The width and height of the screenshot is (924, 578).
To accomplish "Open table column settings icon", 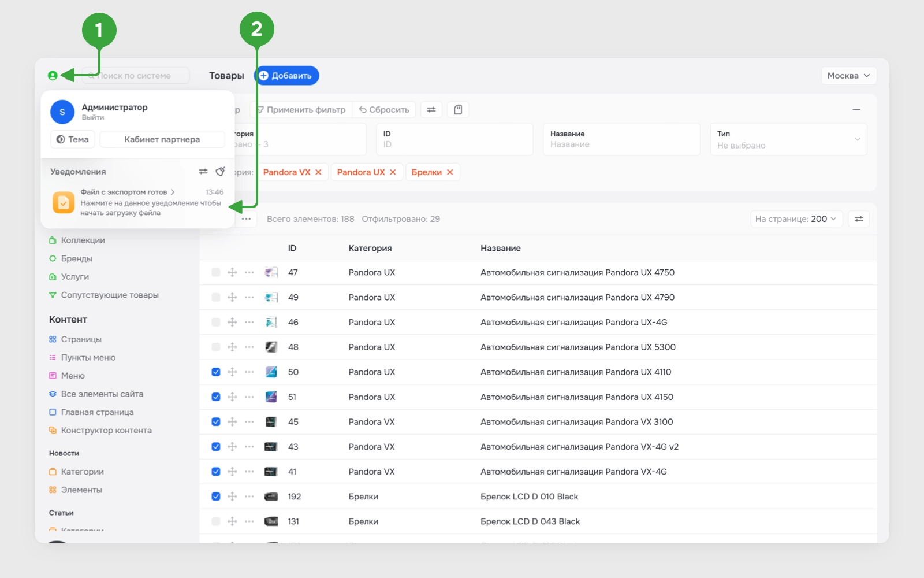I will (x=859, y=219).
